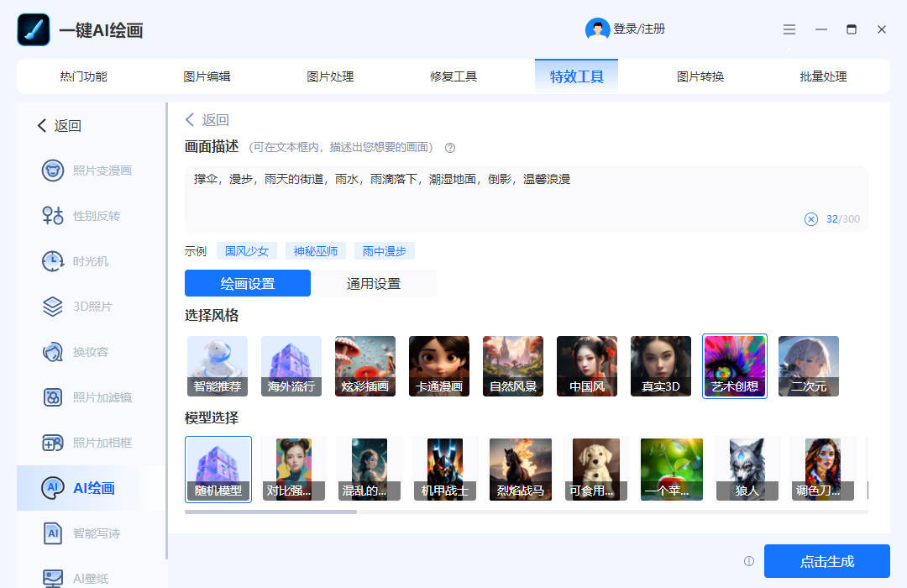Click the help question mark beside 画面描述
This screenshot has width=907, height=588.
(x=450, y=148)
